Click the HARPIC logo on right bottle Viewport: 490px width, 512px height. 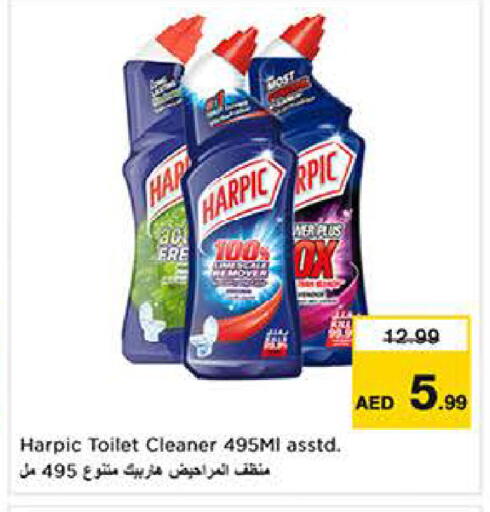[322, 175]
